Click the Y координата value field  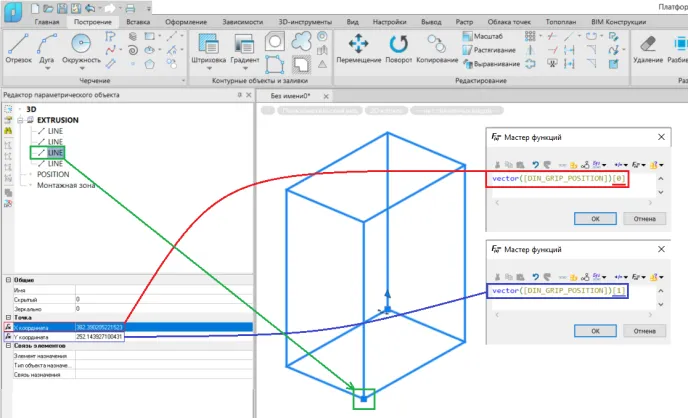coord(100,337)
